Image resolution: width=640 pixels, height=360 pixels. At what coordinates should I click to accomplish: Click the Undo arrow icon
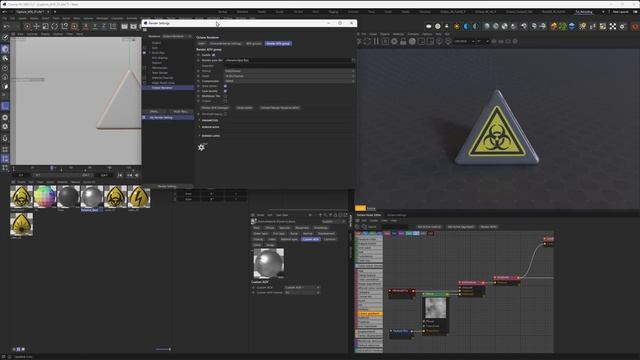[x=7, y=26]
